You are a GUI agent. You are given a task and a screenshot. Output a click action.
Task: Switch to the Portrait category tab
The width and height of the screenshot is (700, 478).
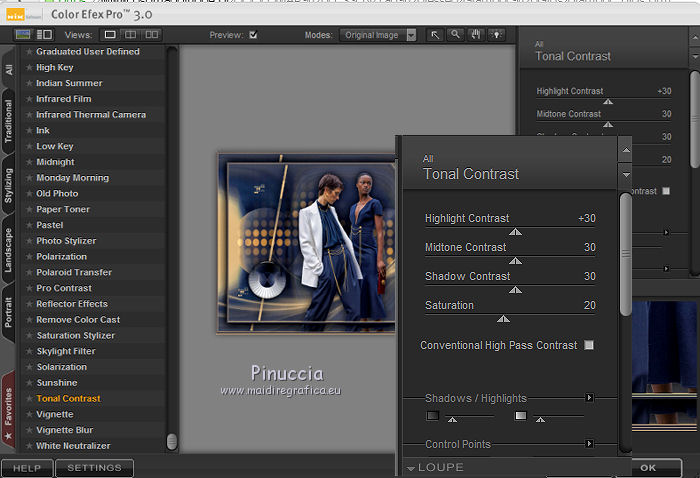(8, 312)
